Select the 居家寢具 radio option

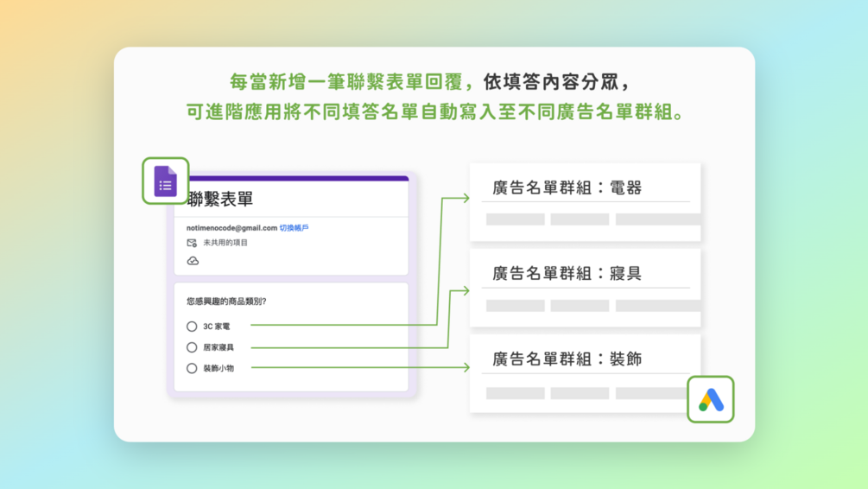192,347
